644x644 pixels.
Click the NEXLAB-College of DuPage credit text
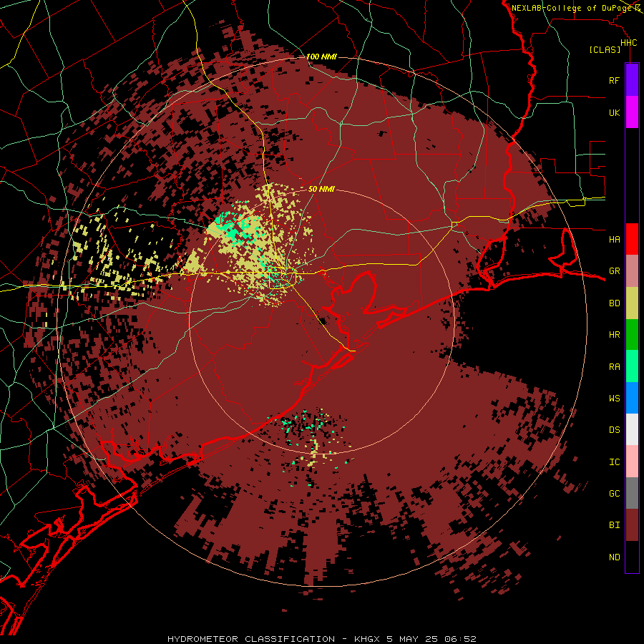571,8
